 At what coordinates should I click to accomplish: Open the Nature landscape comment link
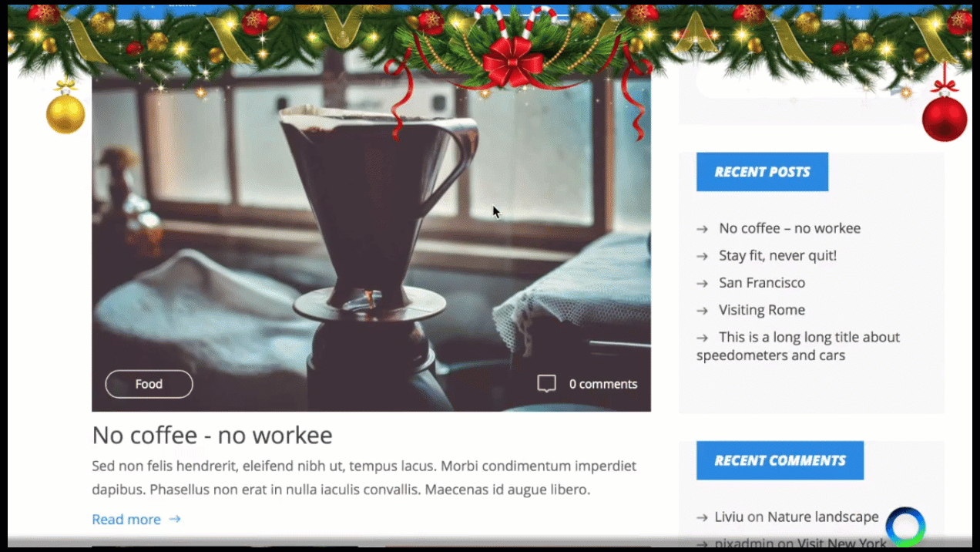(823, 517)
